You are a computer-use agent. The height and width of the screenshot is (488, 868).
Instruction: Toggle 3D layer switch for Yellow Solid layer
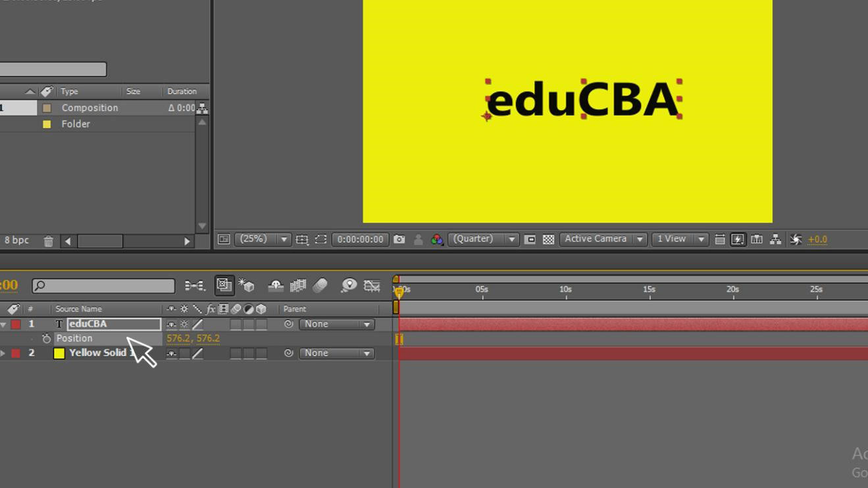261,353
